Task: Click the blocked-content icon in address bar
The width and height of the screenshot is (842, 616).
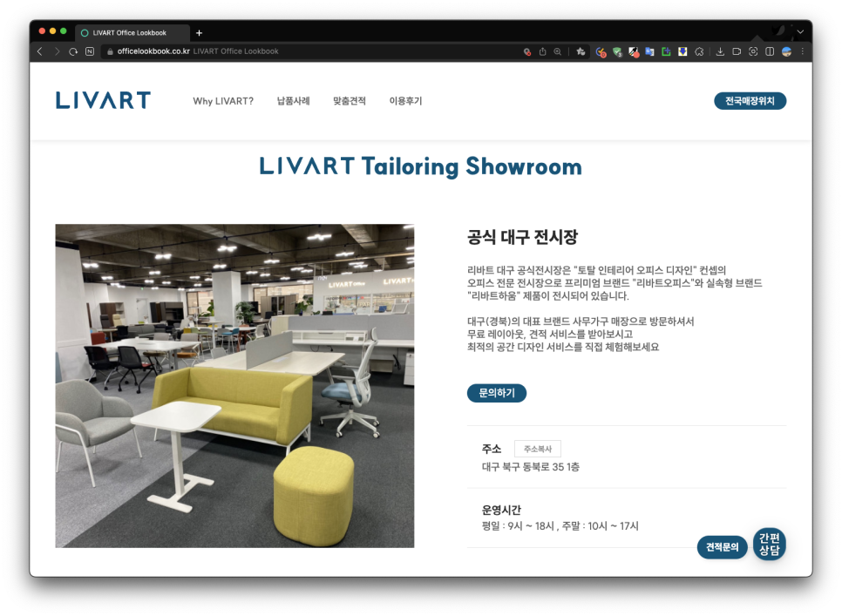Action: point(527,51)
